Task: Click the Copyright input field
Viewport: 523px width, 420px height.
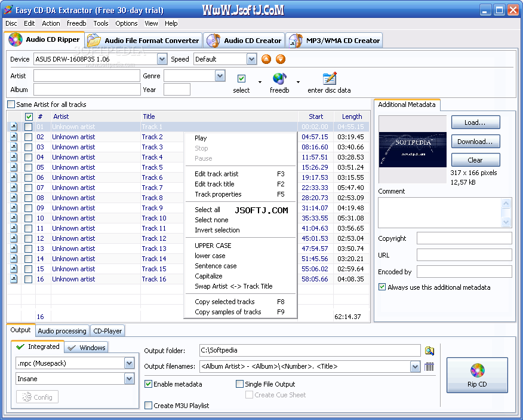Action: point(464,238)
